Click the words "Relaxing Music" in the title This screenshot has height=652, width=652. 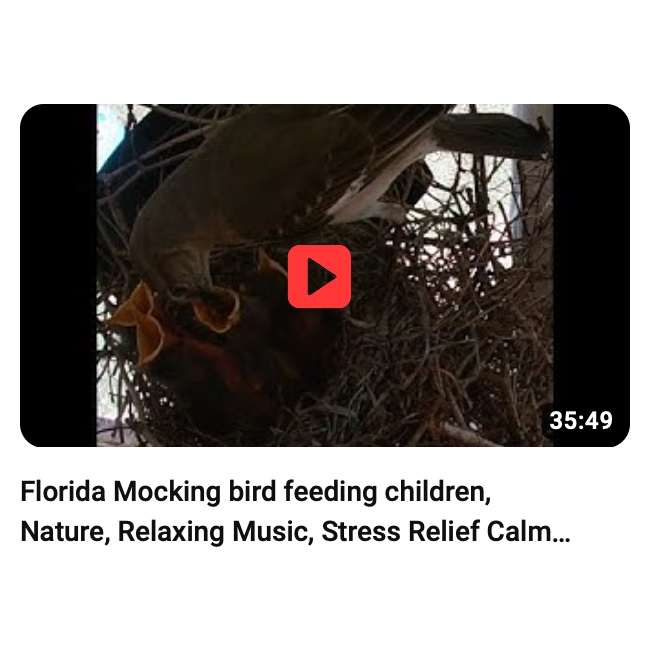coord(212,532)
